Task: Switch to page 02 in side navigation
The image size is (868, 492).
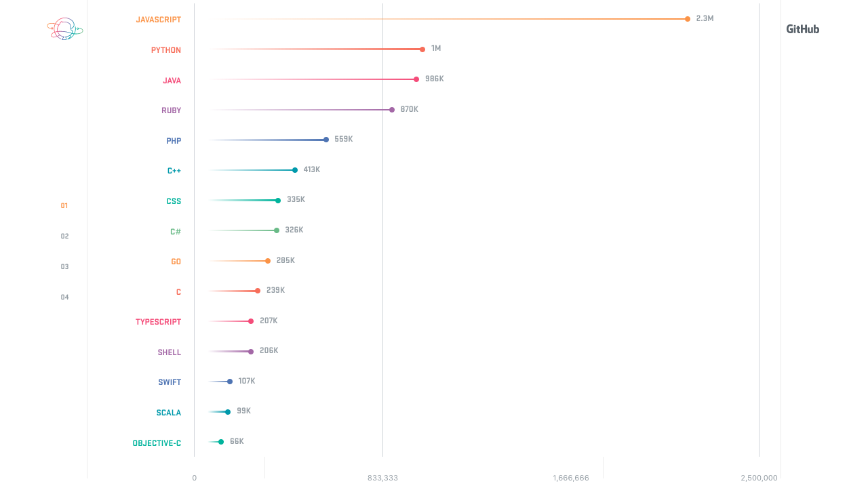Action: point(64,237)
